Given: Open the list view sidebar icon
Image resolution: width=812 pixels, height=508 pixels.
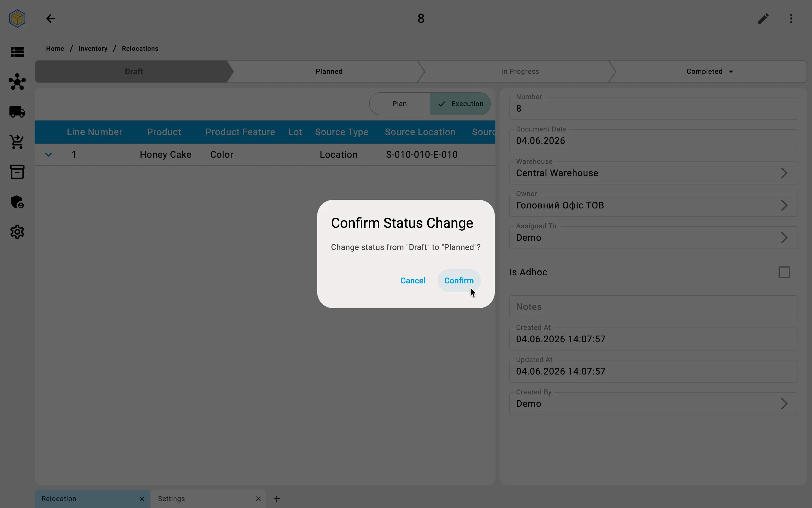Looking at the screenshot, I should (x=17, y=52).
